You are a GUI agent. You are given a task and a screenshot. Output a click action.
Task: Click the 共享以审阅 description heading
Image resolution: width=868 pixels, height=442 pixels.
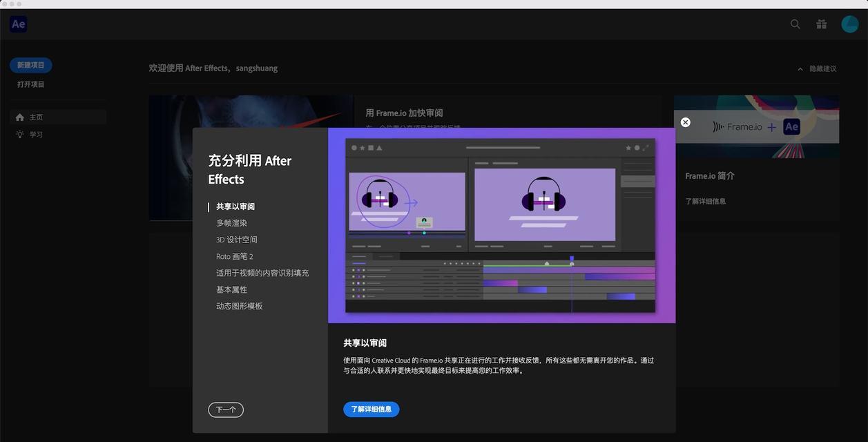365,343
